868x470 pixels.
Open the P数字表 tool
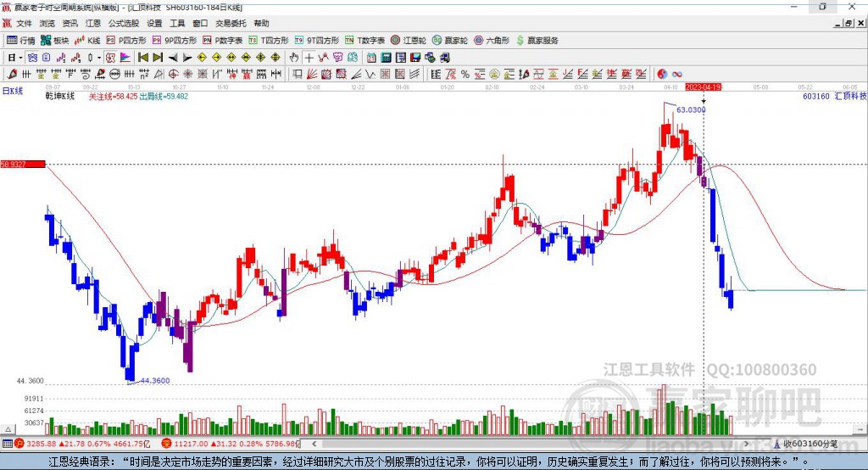tap(223, 41)
